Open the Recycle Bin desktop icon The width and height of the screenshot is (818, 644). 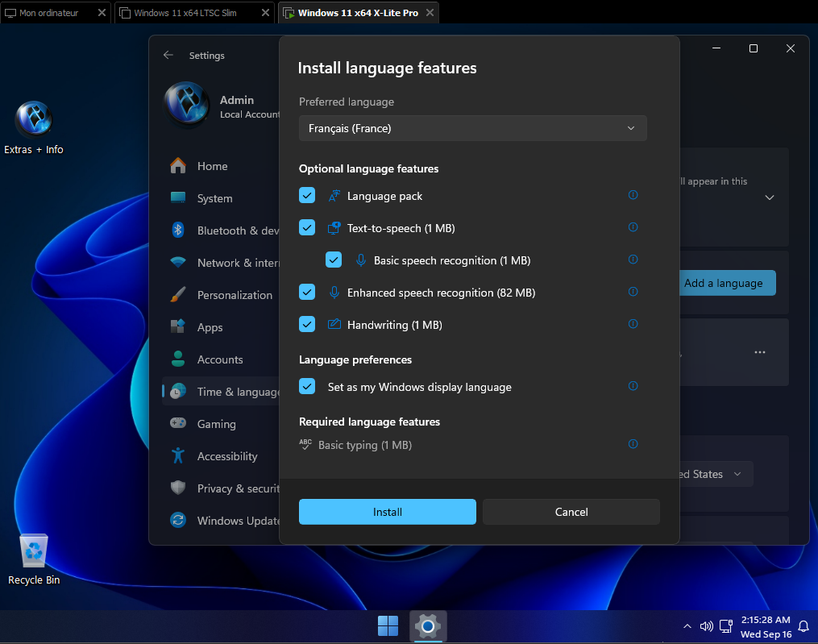tap(34, 559)
